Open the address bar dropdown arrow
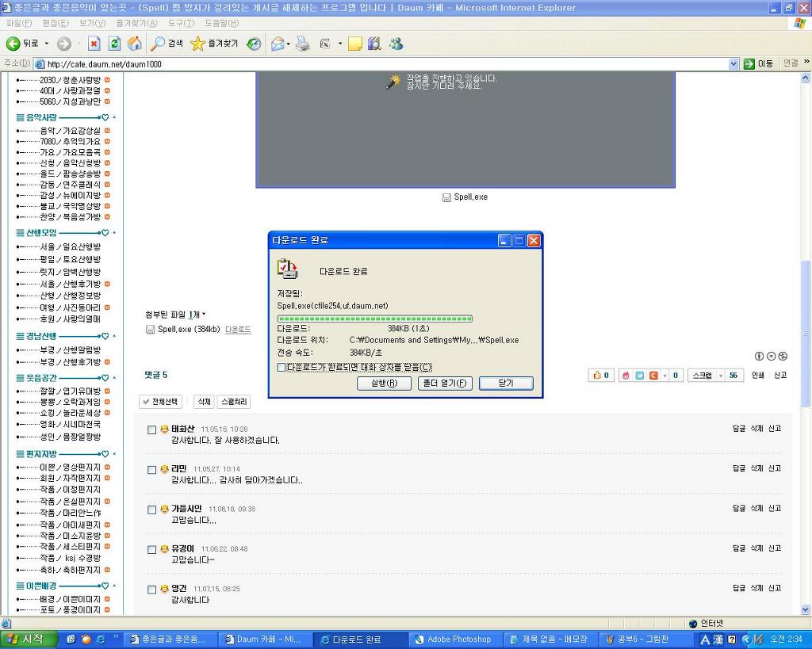This screenshot has width=812, height=649. coord(733,64)
